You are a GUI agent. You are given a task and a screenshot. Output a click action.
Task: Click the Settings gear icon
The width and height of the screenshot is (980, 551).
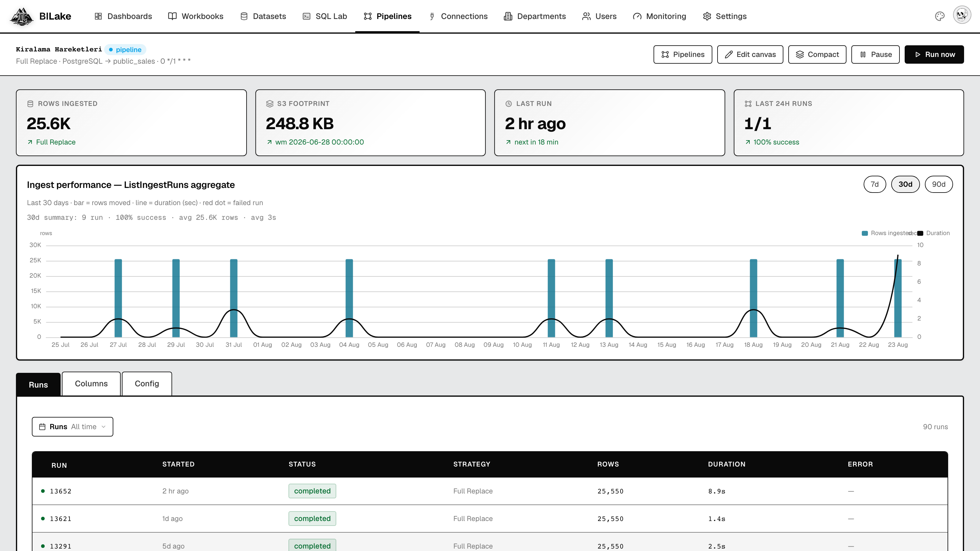point(707,16)
